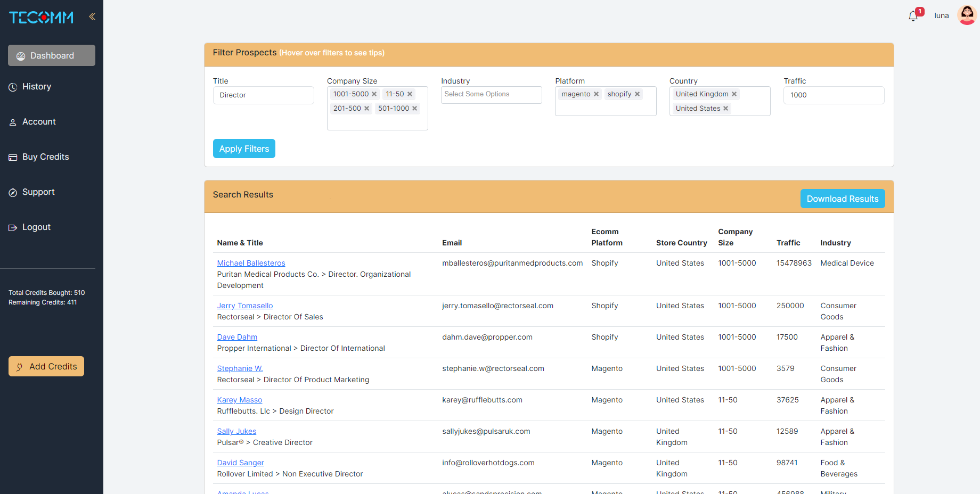Click email stephanie.w@rectorseal.com
Screen dimensions: 980x494
click(493, 368)
